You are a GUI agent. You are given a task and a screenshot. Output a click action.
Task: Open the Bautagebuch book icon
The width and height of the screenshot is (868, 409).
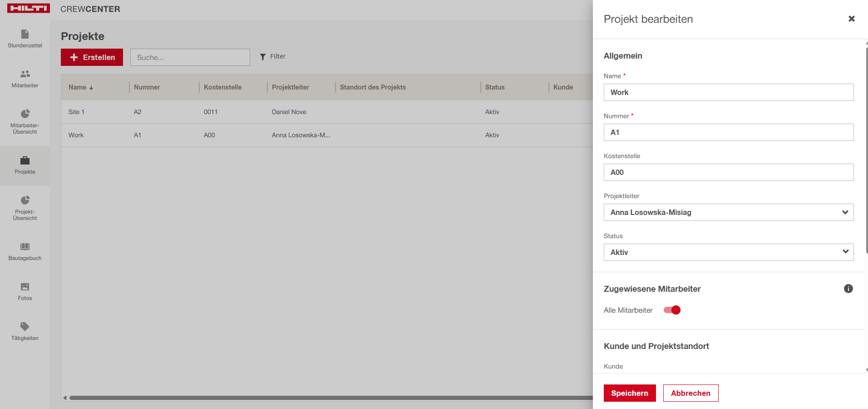coord(25,247)
